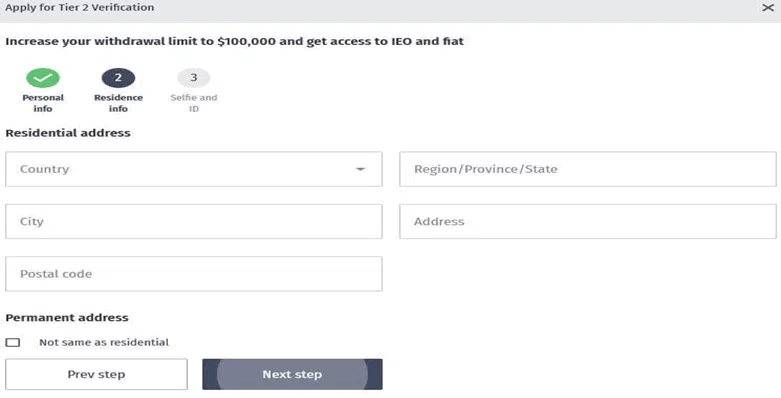
Task: Click the Permanent address heading
Action: [x=67, y=317]
